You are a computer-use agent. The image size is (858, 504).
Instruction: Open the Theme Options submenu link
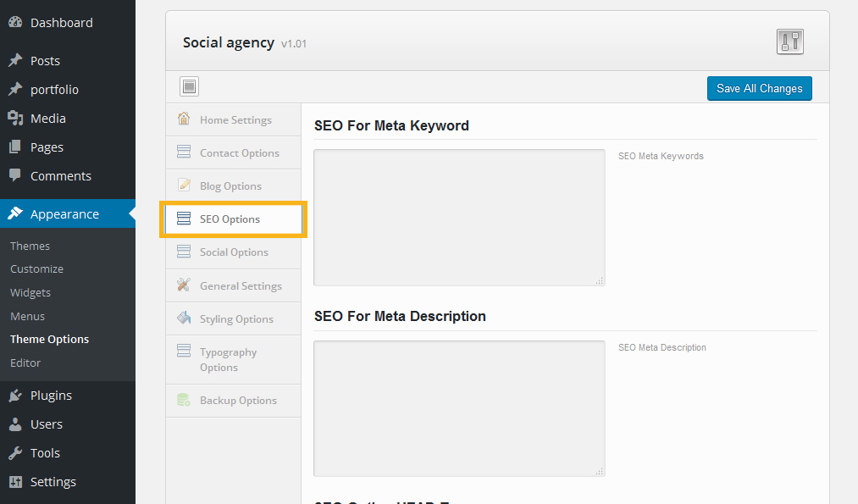click(49, 340)
